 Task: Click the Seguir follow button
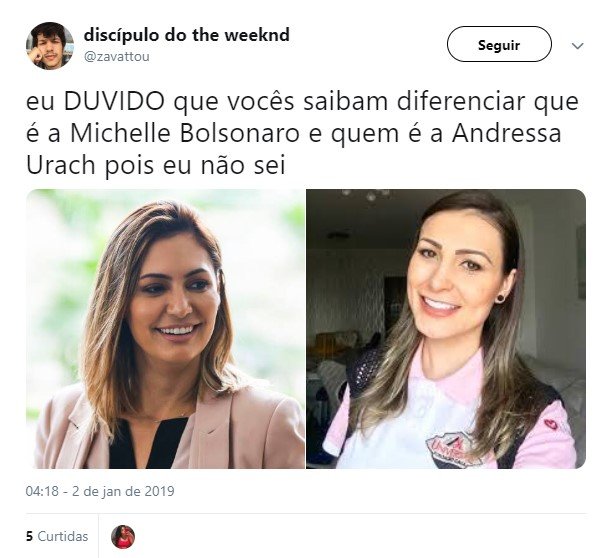point(499,44)
